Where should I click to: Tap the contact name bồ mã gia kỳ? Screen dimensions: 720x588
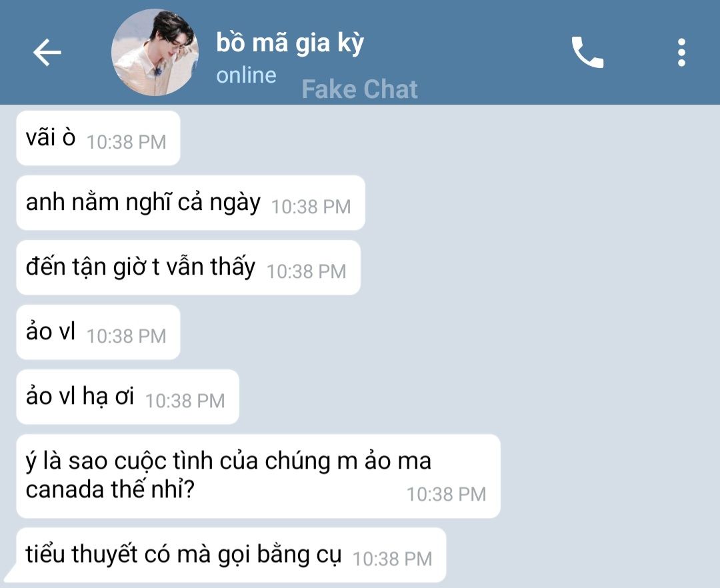point(290,43)
